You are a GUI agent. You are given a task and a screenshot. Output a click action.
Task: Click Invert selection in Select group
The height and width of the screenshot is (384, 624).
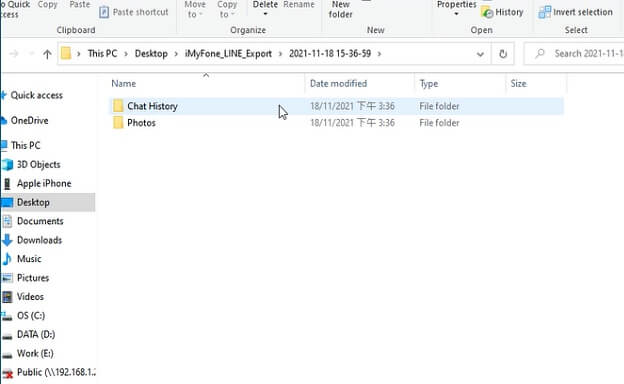click(x=575, y=12)
